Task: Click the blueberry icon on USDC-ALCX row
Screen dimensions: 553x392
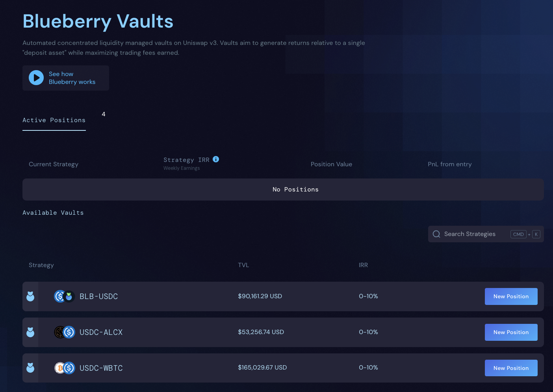Action: pyautogui.click(x=30, y=332)
